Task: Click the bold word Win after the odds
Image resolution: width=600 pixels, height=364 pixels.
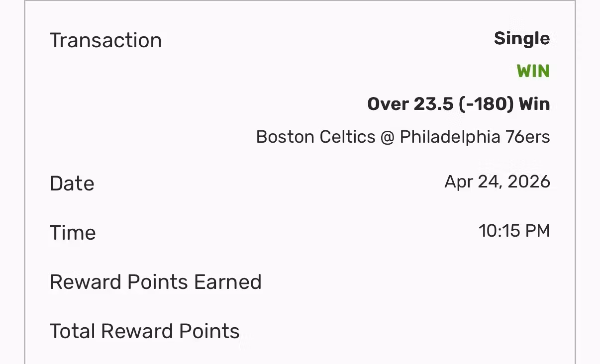Action: tap(534, 104)
